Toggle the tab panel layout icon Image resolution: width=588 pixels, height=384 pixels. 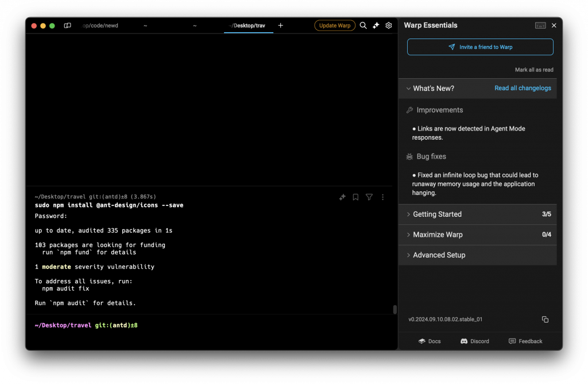[x=68, y=25]
